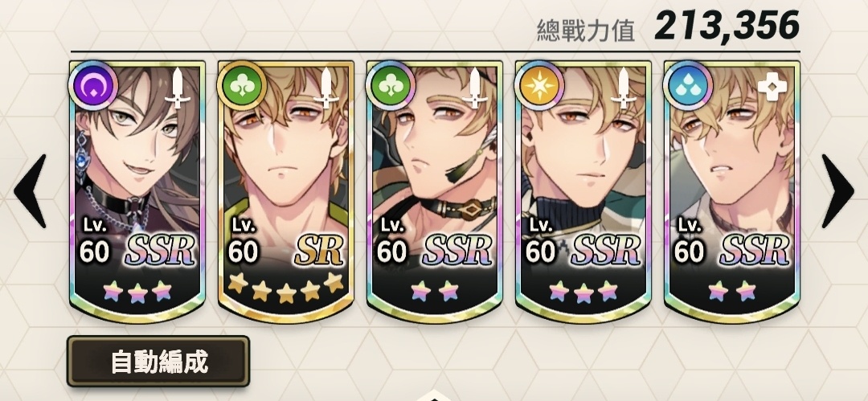Select the water element healer SSR card
The width and height of the screenshot is (868, 401).
(x=732, y=191)
